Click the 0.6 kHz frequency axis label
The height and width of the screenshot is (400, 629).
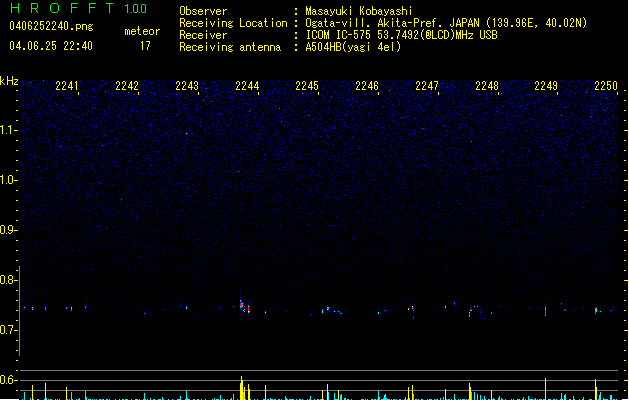(9, 380)
